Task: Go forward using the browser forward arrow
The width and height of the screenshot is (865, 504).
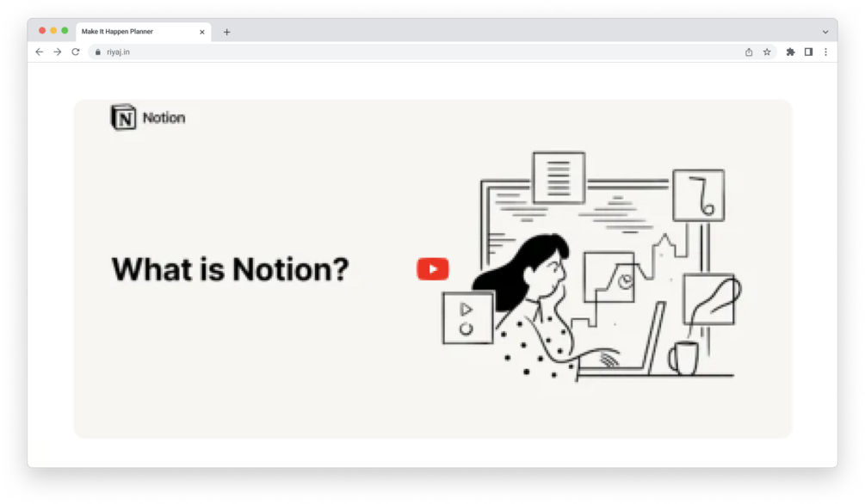Action: [x=58, y=52]
